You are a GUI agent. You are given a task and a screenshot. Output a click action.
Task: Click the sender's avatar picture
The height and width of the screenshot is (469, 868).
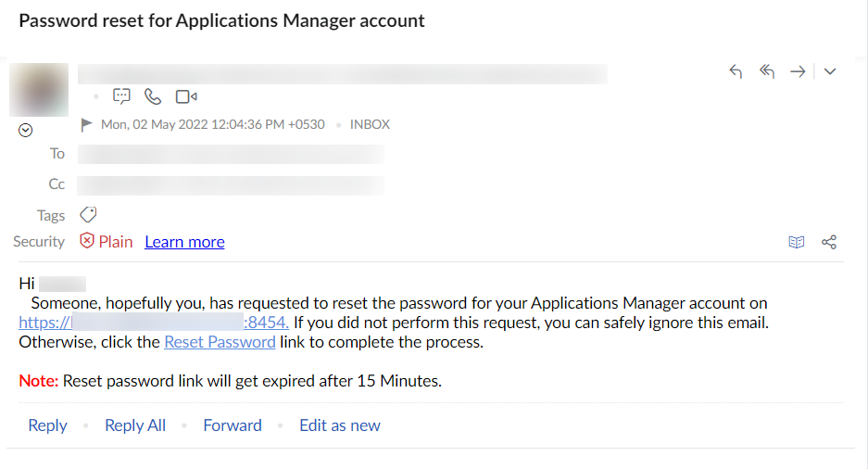click(x=39, y=91)
